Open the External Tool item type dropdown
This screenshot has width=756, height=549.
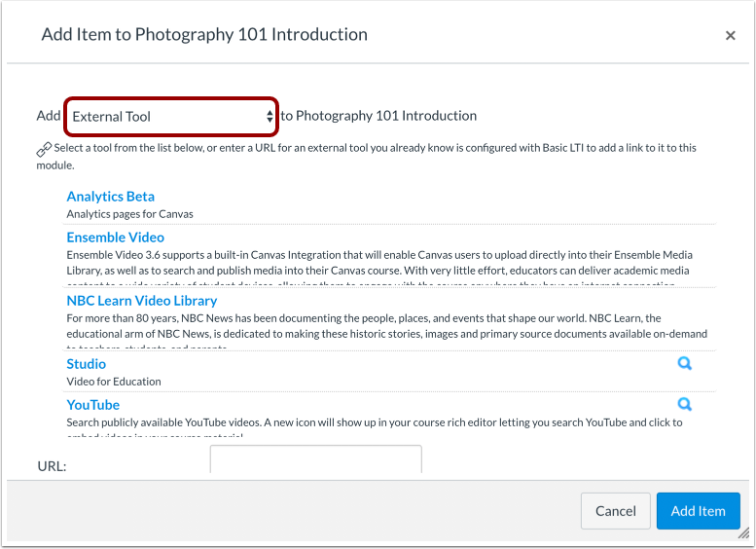[x=171, y=116]
